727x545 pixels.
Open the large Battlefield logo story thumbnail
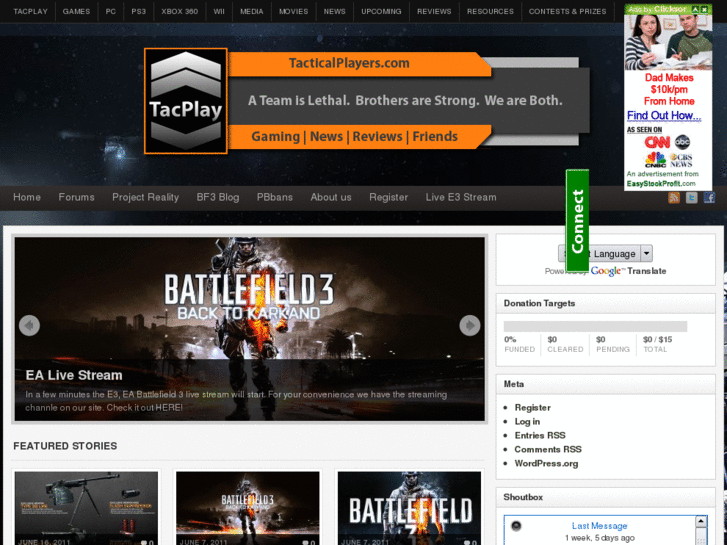[409, 508]
